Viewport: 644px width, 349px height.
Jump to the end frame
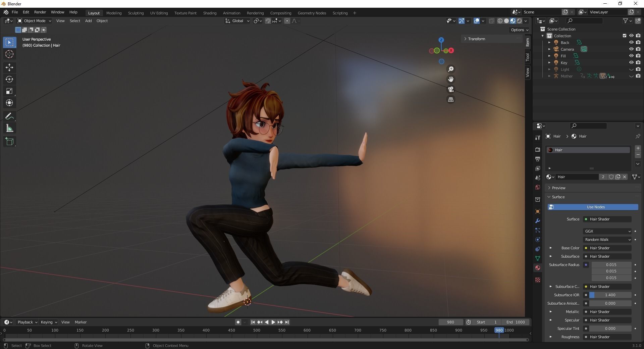287,322
